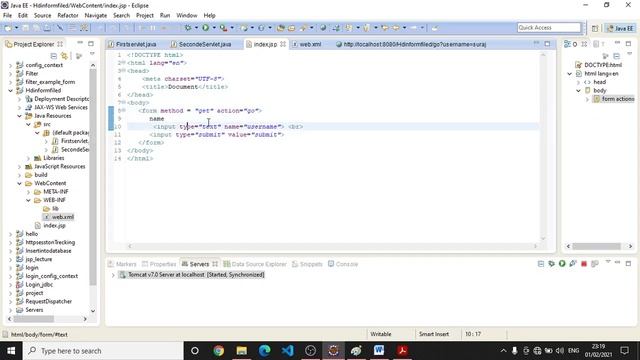Click the taskbar search box
Screen dimensions: 640x360
pos(103,351)
